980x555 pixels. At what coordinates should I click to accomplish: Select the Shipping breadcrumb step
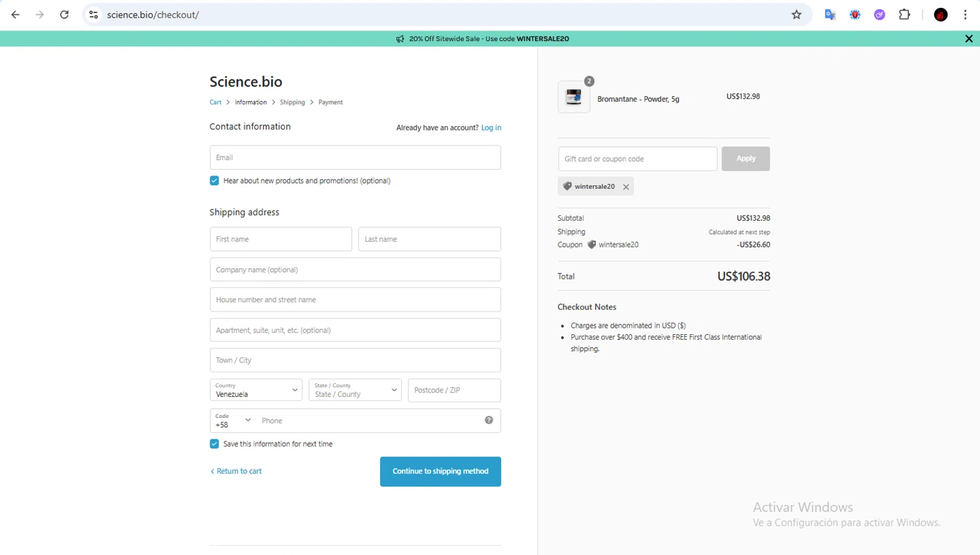[292, 103]
